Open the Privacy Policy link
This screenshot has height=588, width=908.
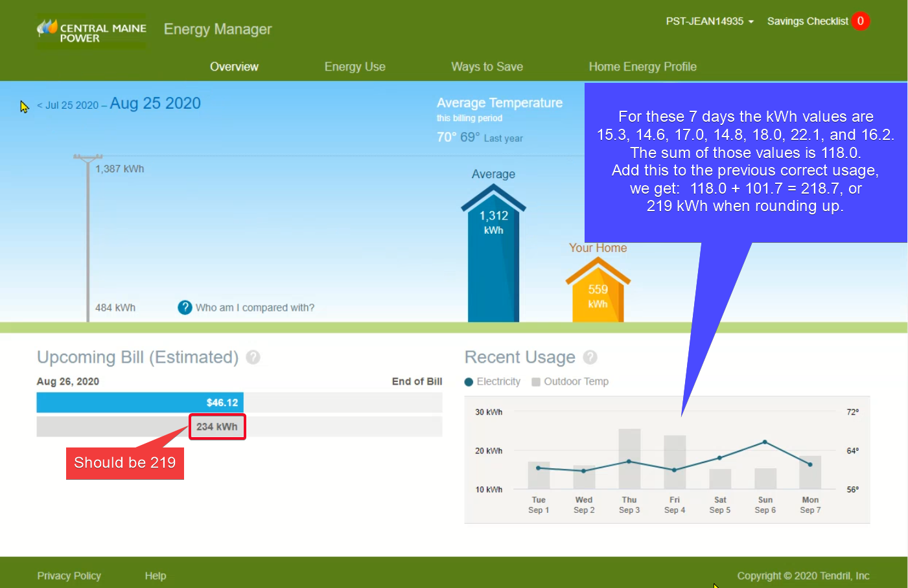point(69,576)
